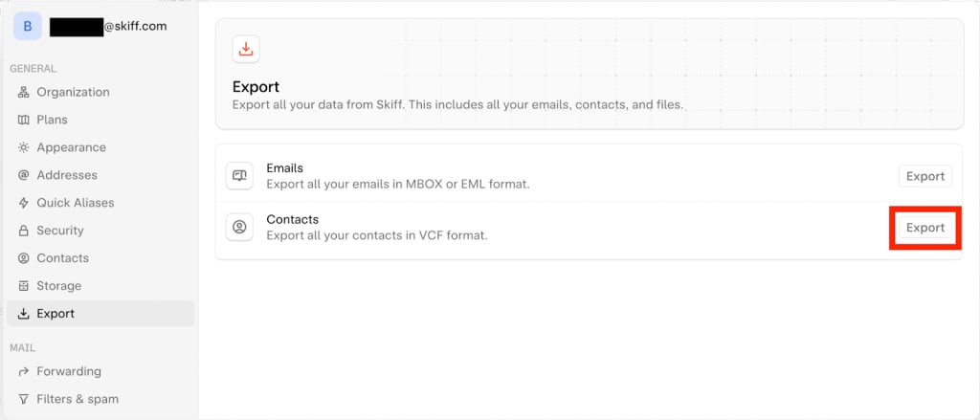Click the Organization building icon in sidebar
This screenshot has width=980, height=420.
(x=23, y=92)
